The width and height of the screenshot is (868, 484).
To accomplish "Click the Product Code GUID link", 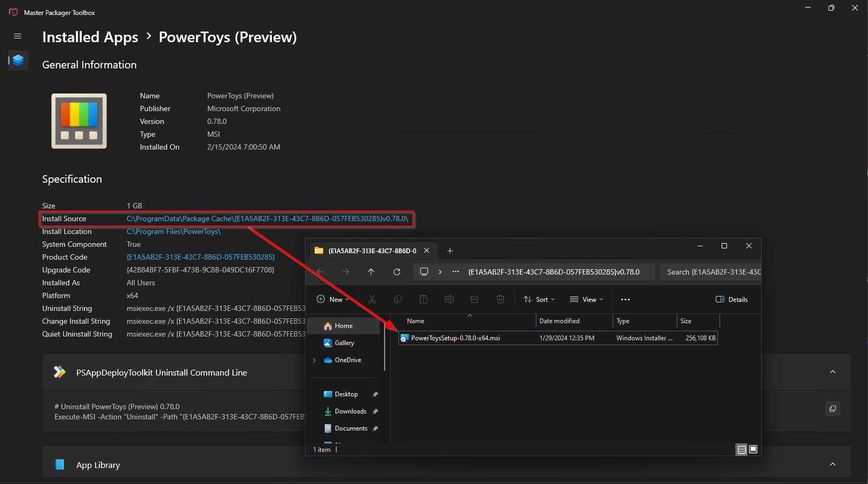I will pyautogui.click(x=201, y=257).
